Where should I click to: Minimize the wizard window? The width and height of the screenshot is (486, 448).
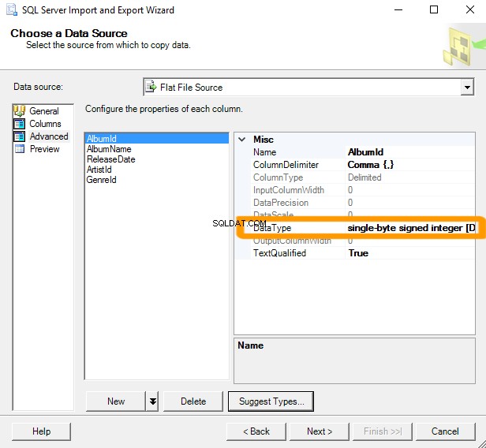click(398, 10)
